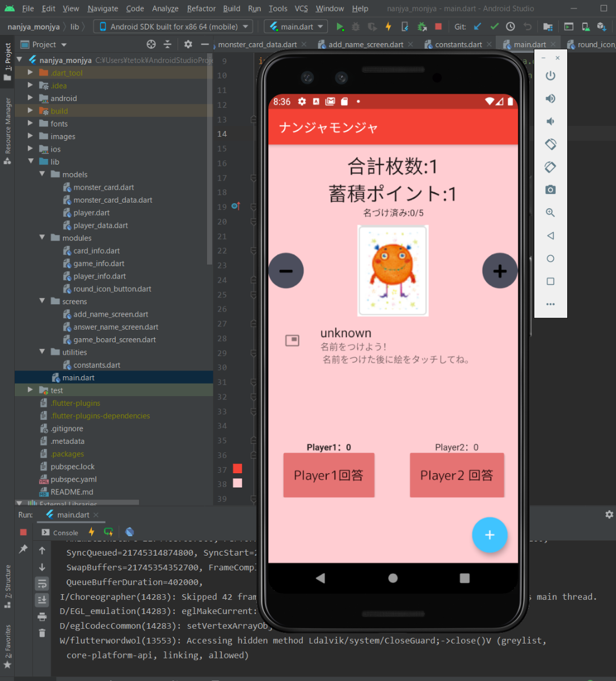Viewport: 616px width, 681px height.
Task: Rotate the emulator right
Action: click(x=550, y=167)
